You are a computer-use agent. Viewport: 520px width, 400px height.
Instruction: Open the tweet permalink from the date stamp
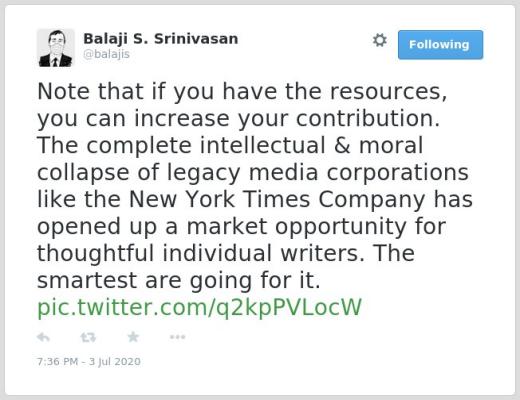pos(89,362)
